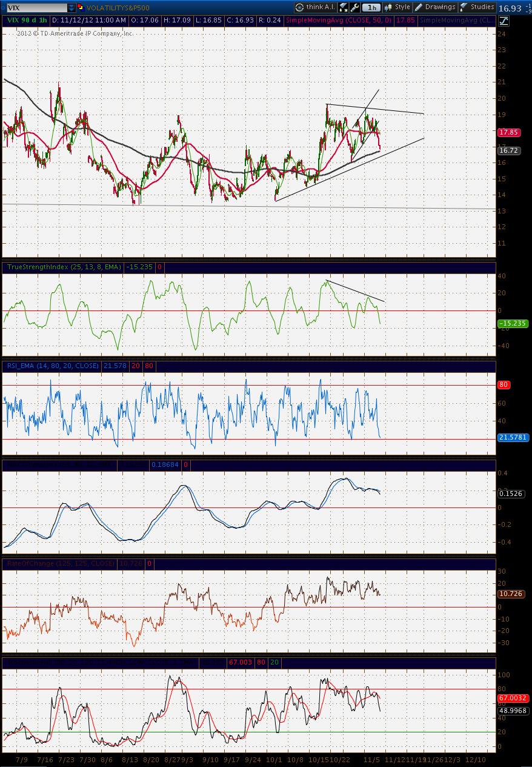Click the 48.9968 stochastic axis value
Viewport: 532px width, 767px height.
pos(513,710)
